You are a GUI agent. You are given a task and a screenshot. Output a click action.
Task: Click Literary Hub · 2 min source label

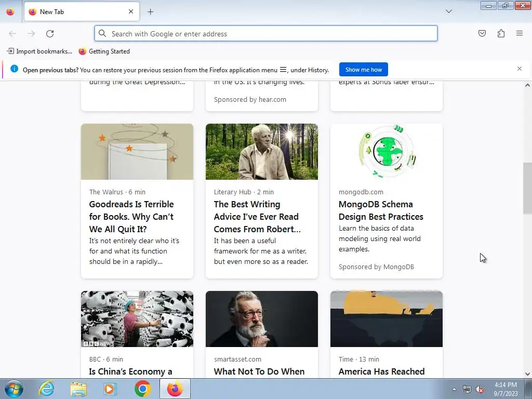(244, 192)
